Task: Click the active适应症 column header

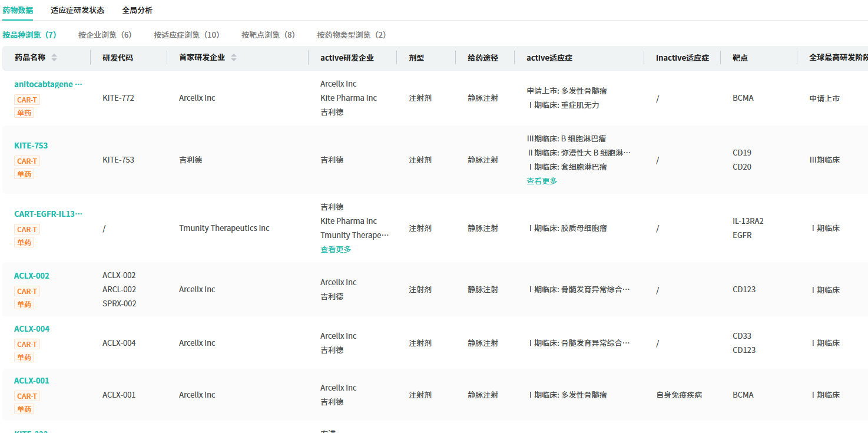Action: coord(549,58)
